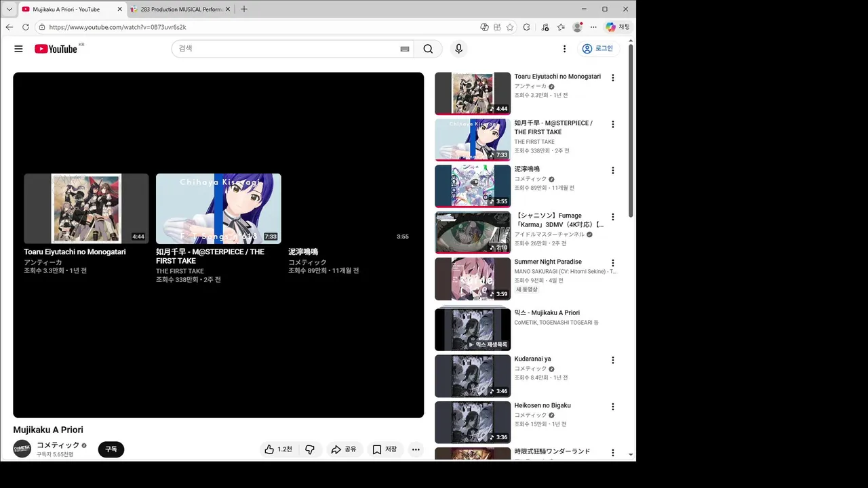Open options for Kudaranai ya video
The image size is (868, 488).
click(613, 360)
